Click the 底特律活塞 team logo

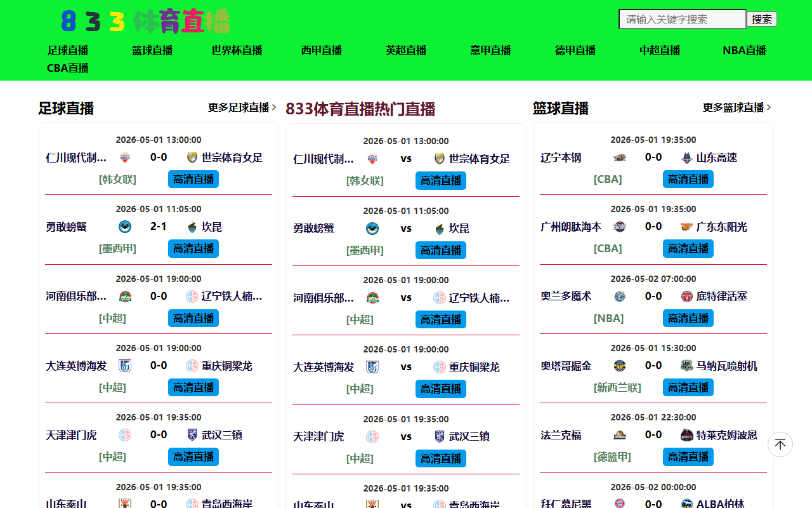click(x=687, y=296)
